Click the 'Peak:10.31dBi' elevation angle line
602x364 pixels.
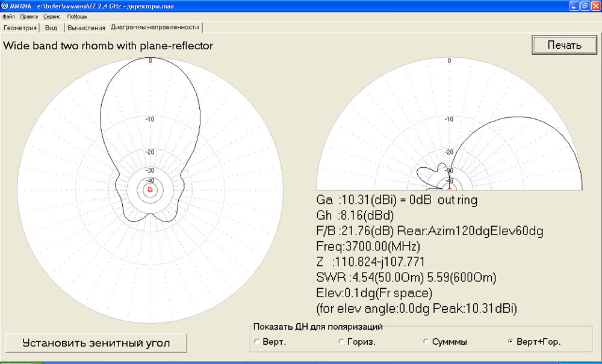pyautogui.click(x=417, y=309)
